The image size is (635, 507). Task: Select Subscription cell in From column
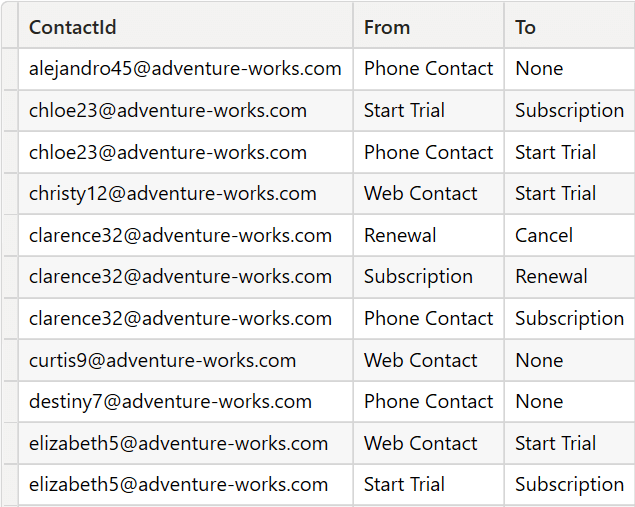[428, 277]
